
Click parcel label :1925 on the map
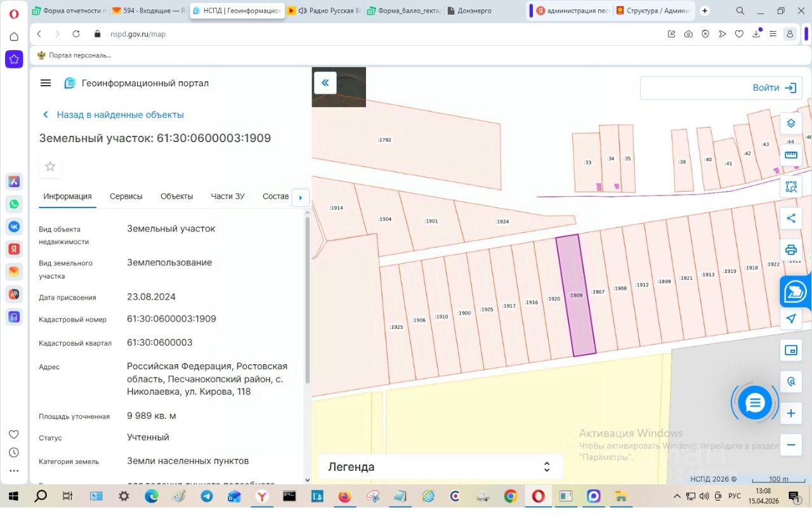396,327
